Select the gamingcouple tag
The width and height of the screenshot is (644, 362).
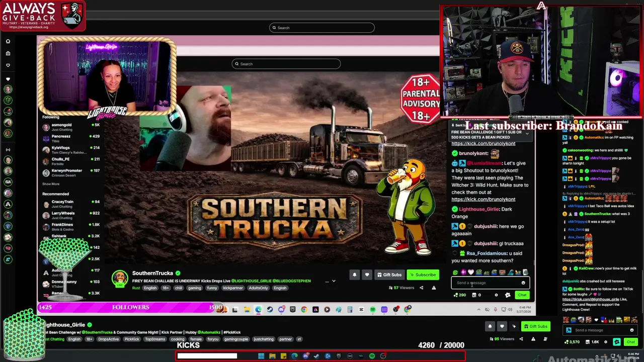coord(236,339)
